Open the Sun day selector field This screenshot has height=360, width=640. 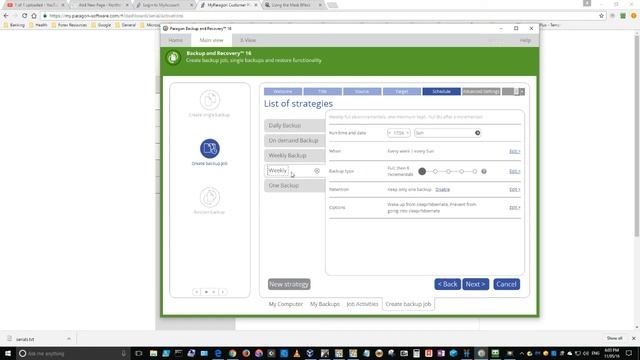tap(447, 133)
